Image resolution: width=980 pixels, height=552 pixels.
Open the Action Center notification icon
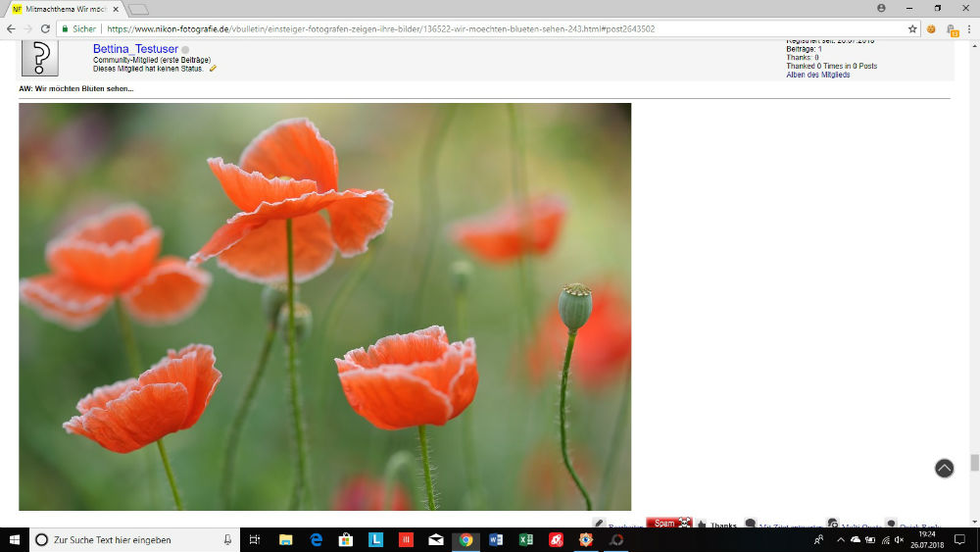tap(960, 539)
